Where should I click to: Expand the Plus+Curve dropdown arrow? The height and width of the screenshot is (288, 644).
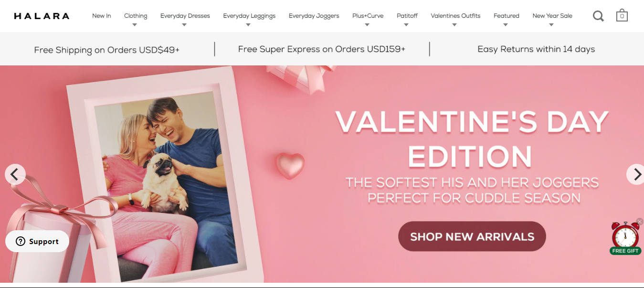pos(367,25)
